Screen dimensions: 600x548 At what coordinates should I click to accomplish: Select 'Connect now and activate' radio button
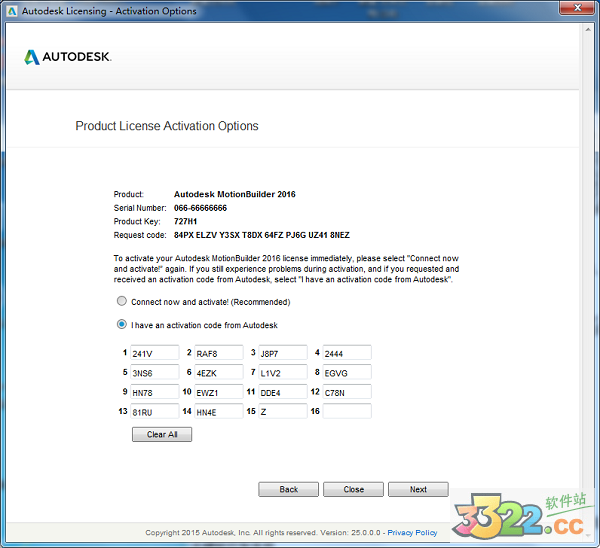[x=122, y=301]
